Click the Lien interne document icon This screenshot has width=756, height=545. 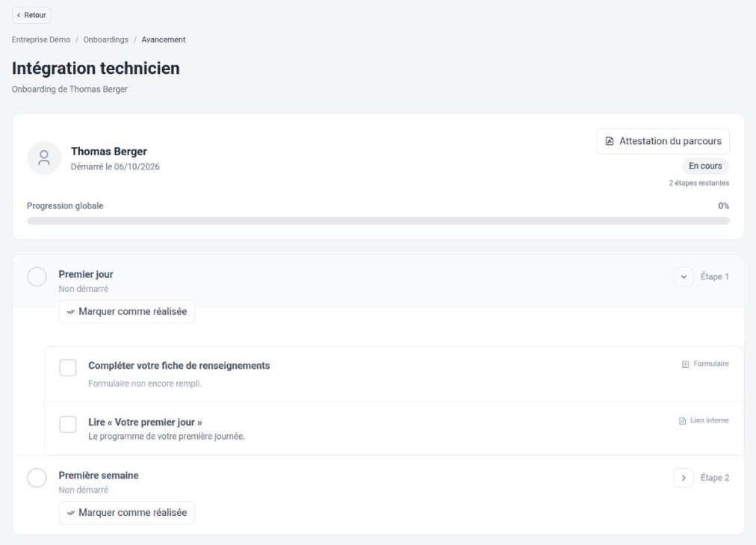click(x=682, y=420)
